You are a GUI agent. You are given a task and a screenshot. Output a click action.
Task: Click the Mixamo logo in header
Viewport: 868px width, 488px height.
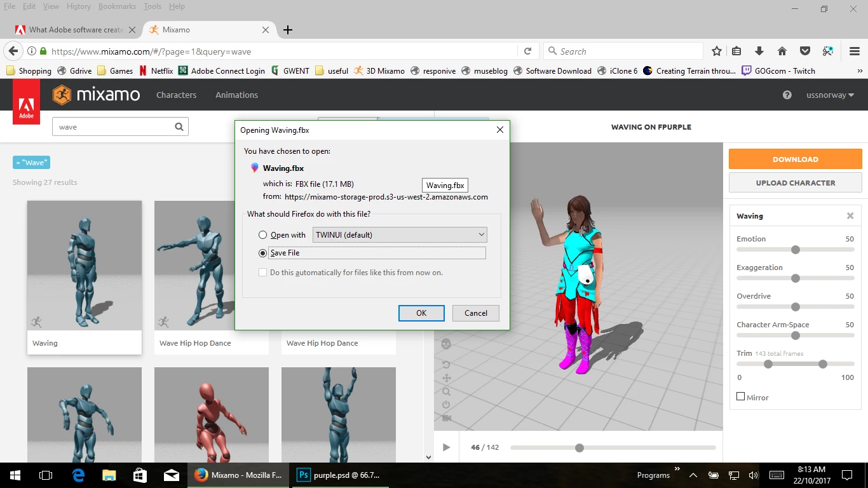coord(97,95)
